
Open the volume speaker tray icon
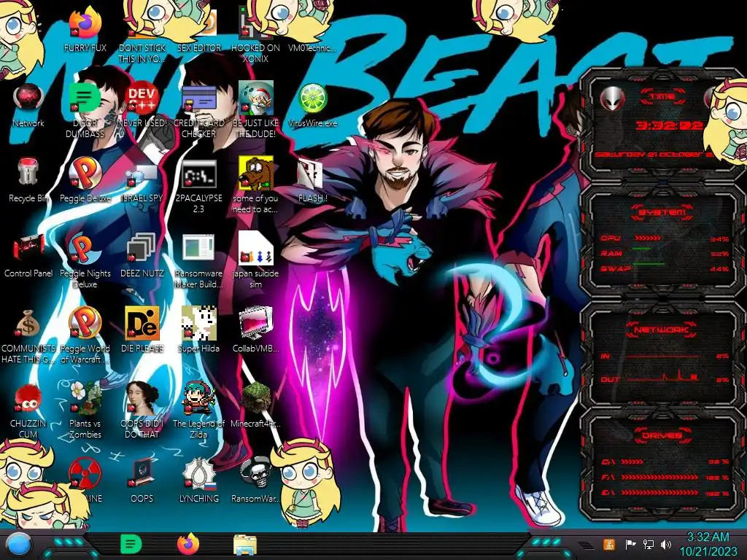(x=666, y=544)
